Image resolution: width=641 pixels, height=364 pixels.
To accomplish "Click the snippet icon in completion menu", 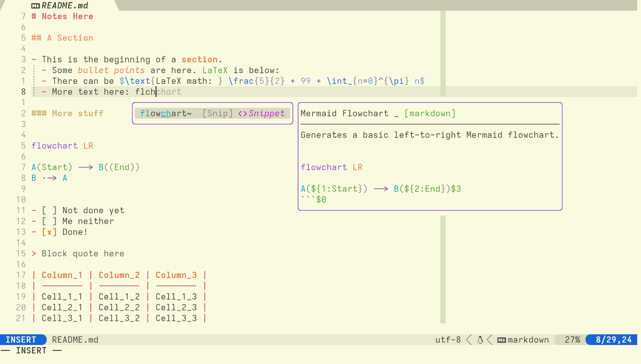I will tap(243, 114).
